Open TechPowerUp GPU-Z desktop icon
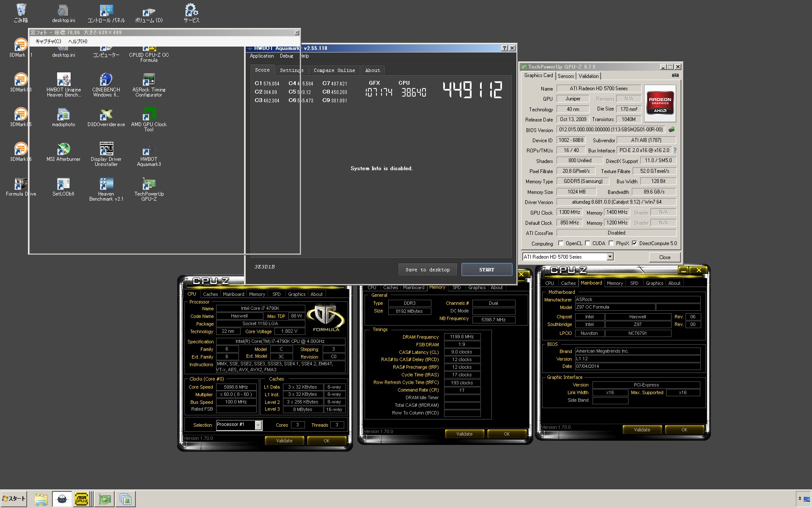 point(149,189)
